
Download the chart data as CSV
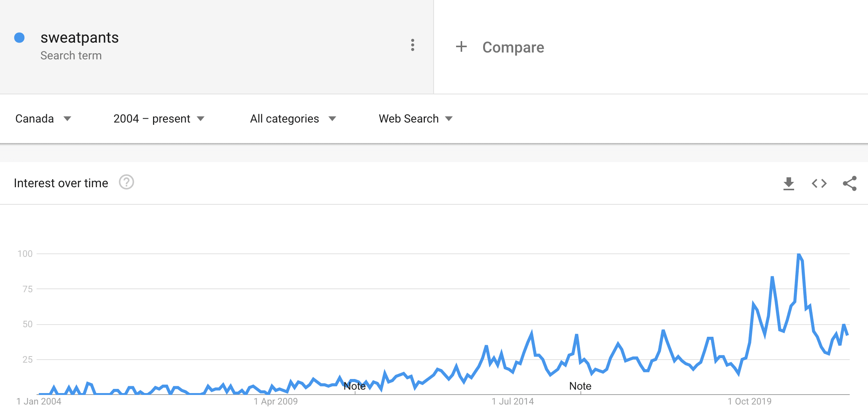click(789, 183)
